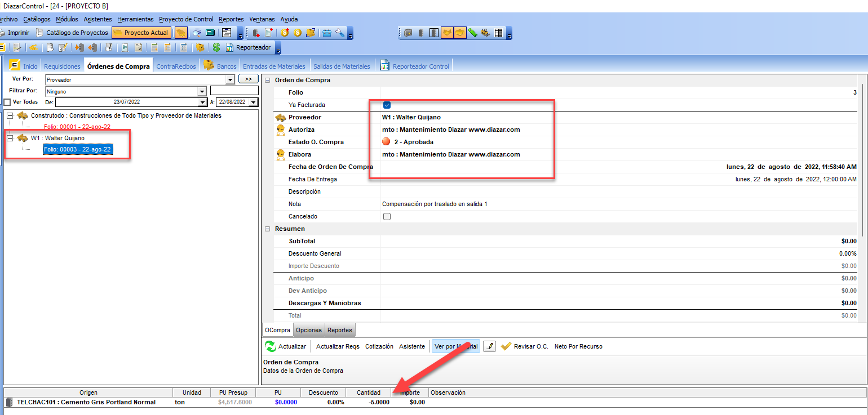Click the Revisar O.C. button
This screenshot has width=868, height=415.
pos(524,346)
